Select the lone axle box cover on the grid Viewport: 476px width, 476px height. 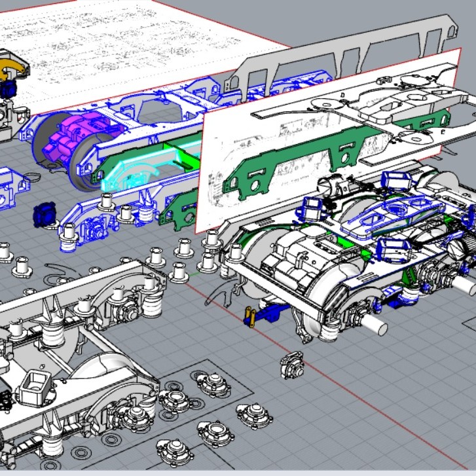pos(292,365)
